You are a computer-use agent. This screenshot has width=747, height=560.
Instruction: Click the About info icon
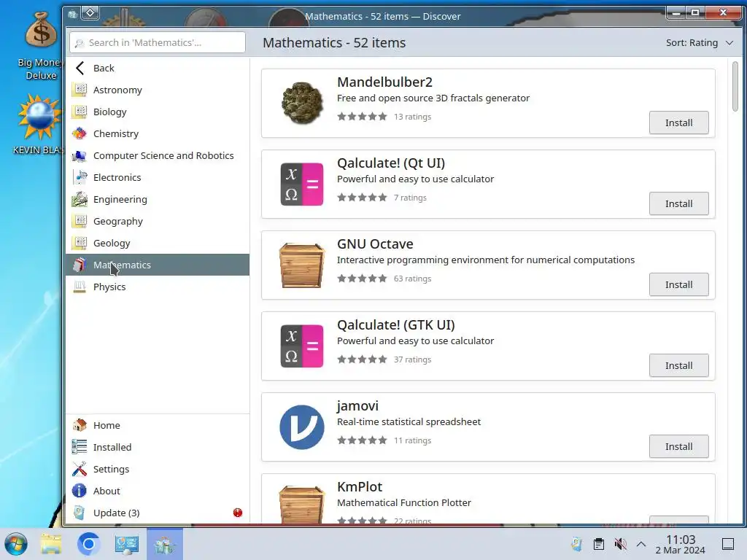click(x=80, y=491)
